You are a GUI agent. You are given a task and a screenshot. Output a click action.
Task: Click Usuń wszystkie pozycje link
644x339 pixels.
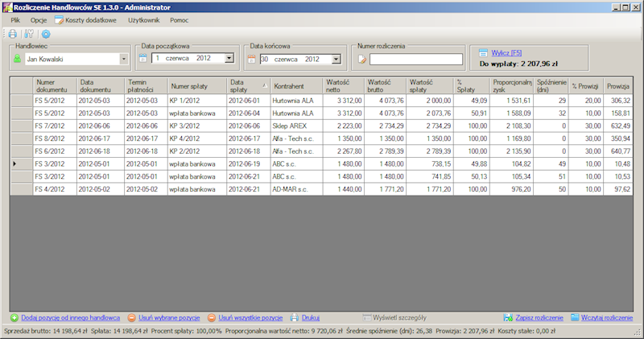point(250,317)
